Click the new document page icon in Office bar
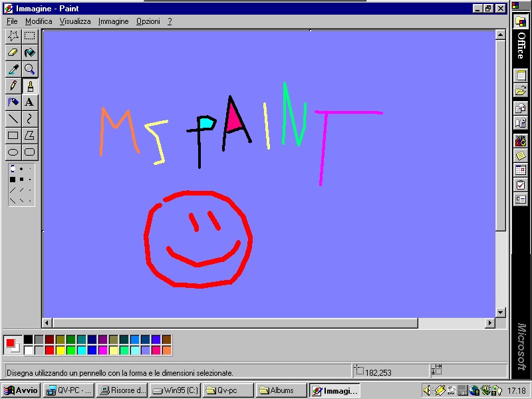This screenshot has width=532, height=399. click(521, 75)
